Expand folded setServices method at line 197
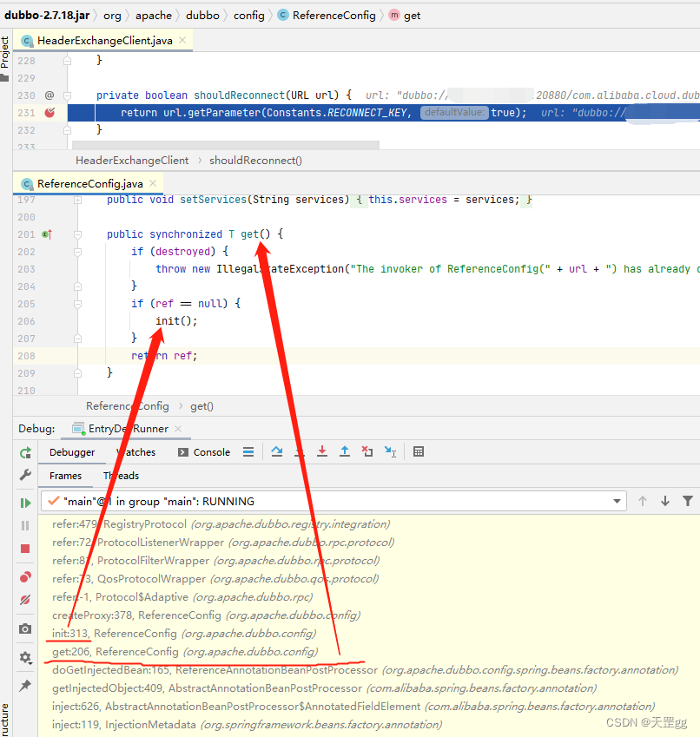The width and height of the screenshot is (700, 737). [77, 200]
